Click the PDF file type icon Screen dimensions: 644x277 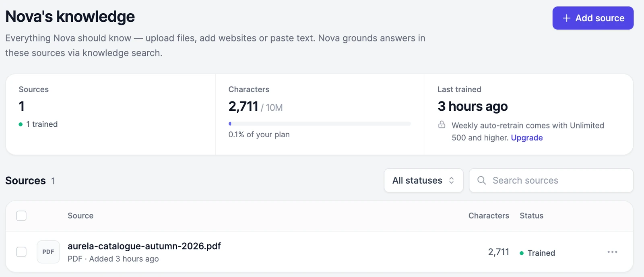click(x=48, y=252)
